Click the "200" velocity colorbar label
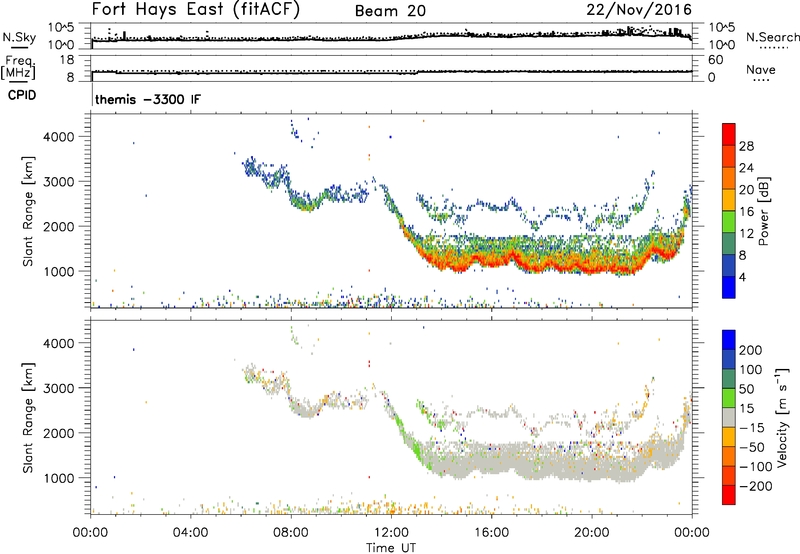This screenshot has height=554, width=800. click(x=751, y=350)
